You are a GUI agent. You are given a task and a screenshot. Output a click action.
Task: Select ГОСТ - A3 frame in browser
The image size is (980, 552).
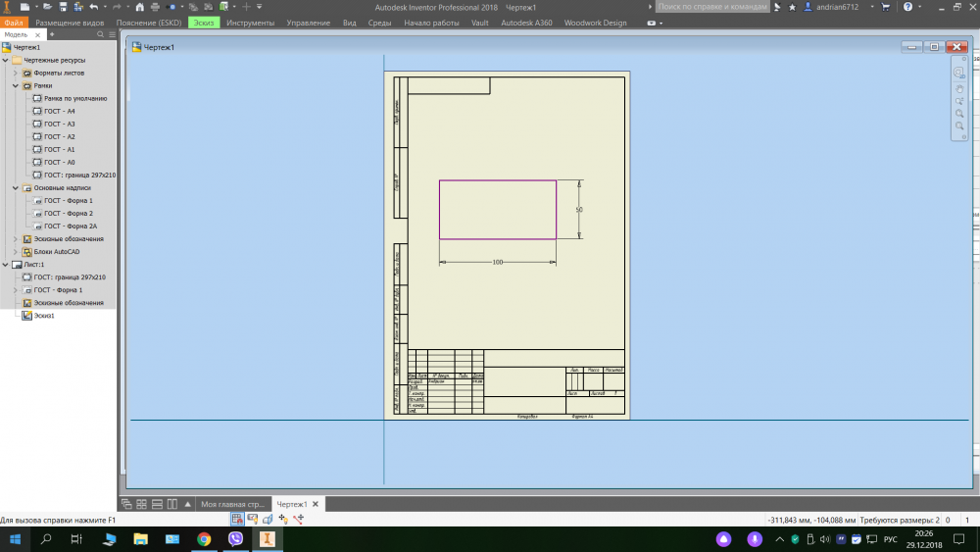point(59,124)
